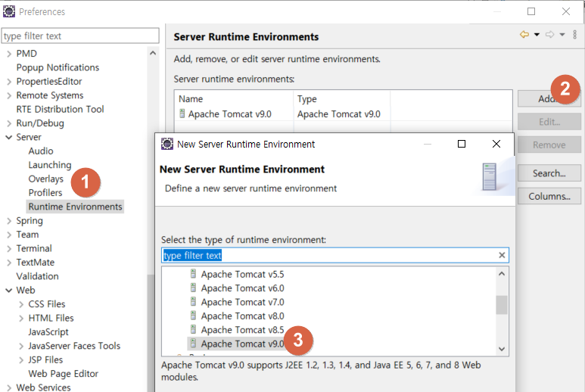
Task: Collapse the Web tree node
Action: pos(9,290)
